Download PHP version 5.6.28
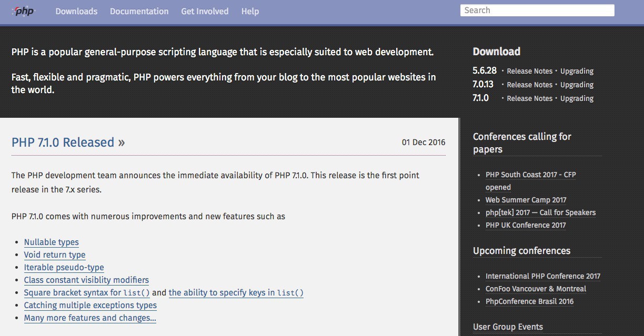Screen dimensions: 644x336 485,71
